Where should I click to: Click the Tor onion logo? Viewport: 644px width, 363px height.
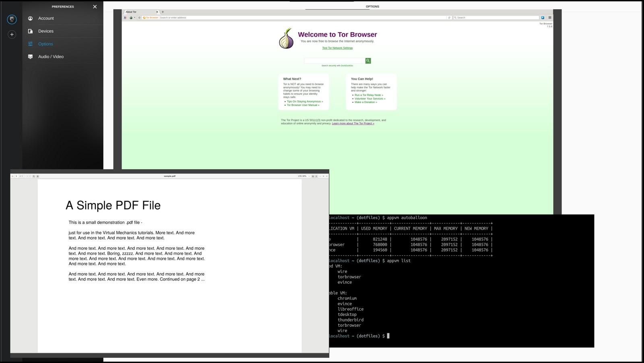click(x=286, y=38)
